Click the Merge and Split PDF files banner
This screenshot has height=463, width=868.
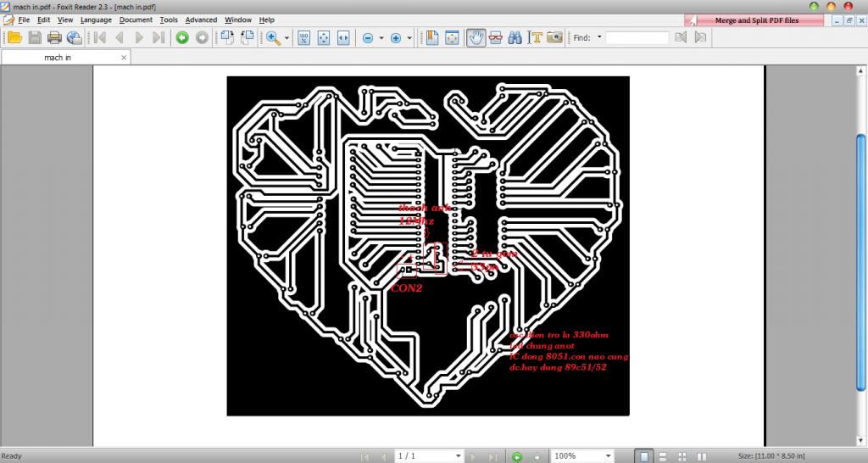coord(754,20)
